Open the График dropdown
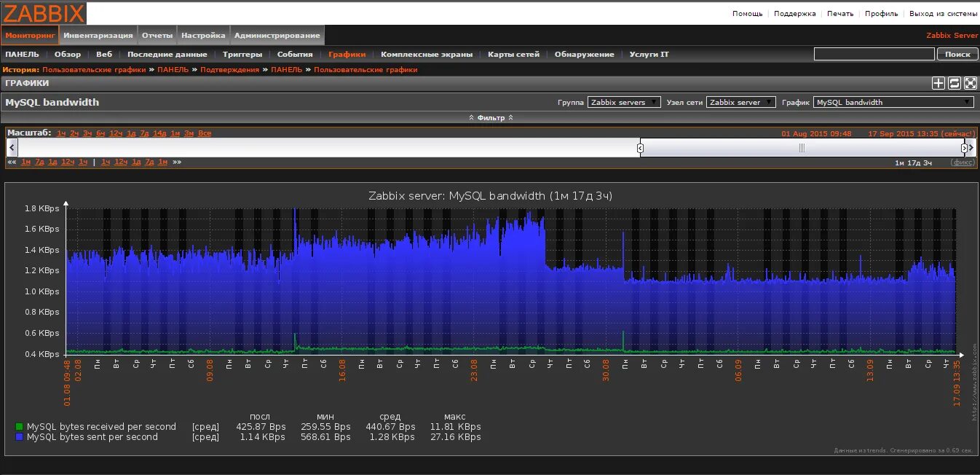Screen dimensions: 980x475 pos(893,102)
